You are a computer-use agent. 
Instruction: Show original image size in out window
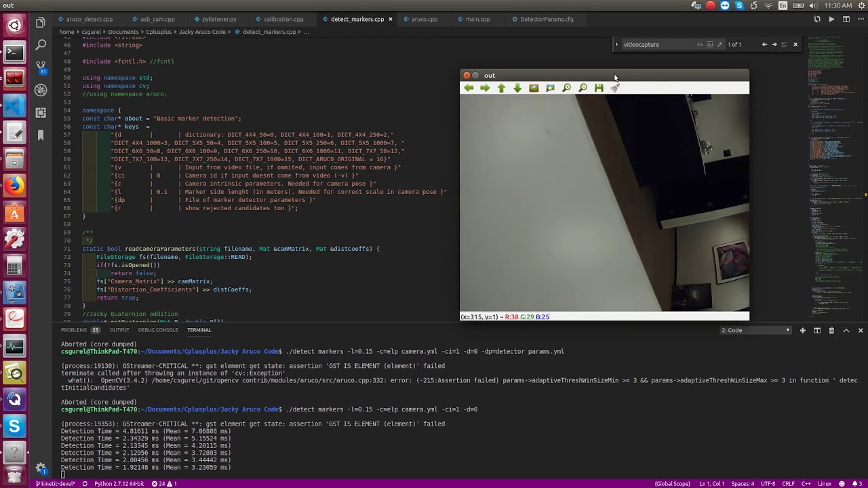(534, 88)
